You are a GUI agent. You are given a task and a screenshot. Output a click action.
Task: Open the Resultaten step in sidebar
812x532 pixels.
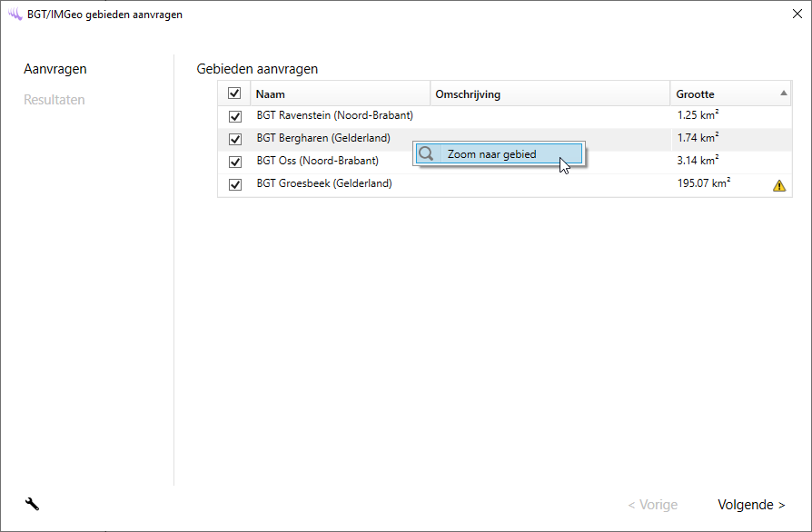(x=54, y=100)
